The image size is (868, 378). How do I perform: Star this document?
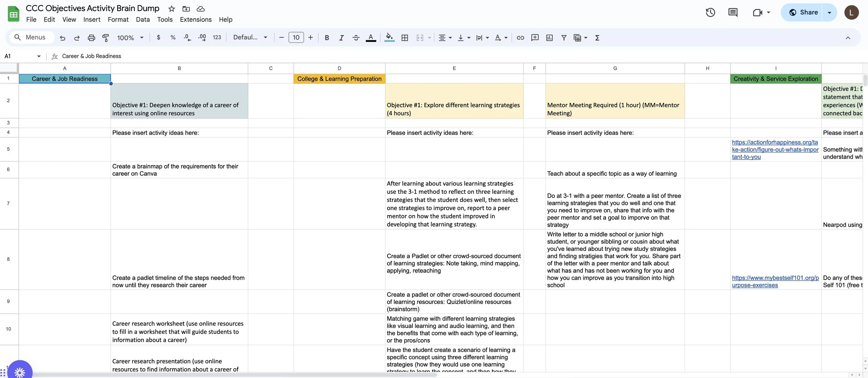pyautogui.click(x=172, y=9)
